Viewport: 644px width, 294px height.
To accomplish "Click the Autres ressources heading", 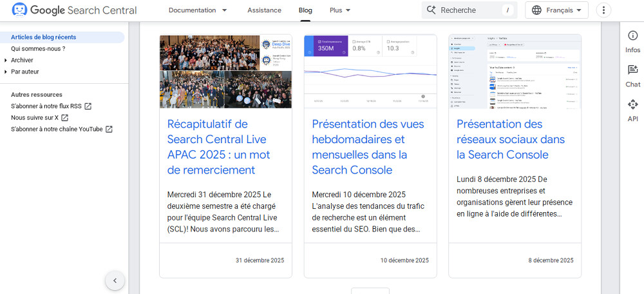I will click(x=37, y=95).
